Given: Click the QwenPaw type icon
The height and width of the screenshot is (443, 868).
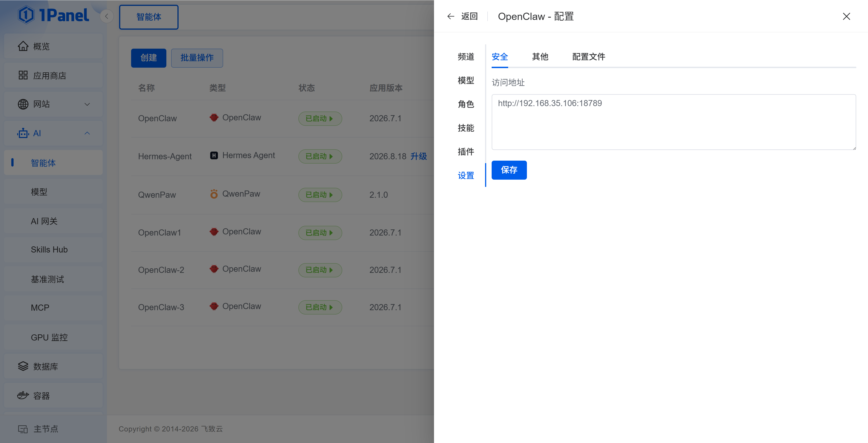Looking at the screenshot, I should click(214, 194).
